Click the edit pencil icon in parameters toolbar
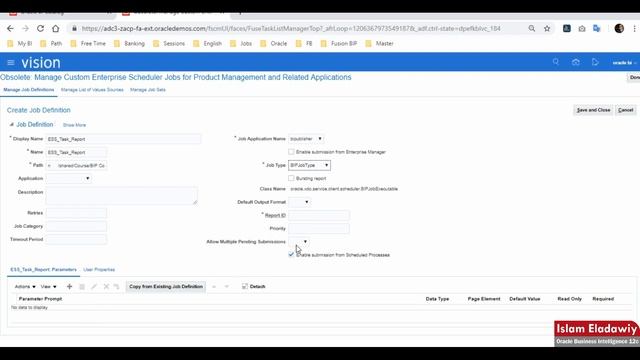The image size is (640, 360). (x=94, y=287)
